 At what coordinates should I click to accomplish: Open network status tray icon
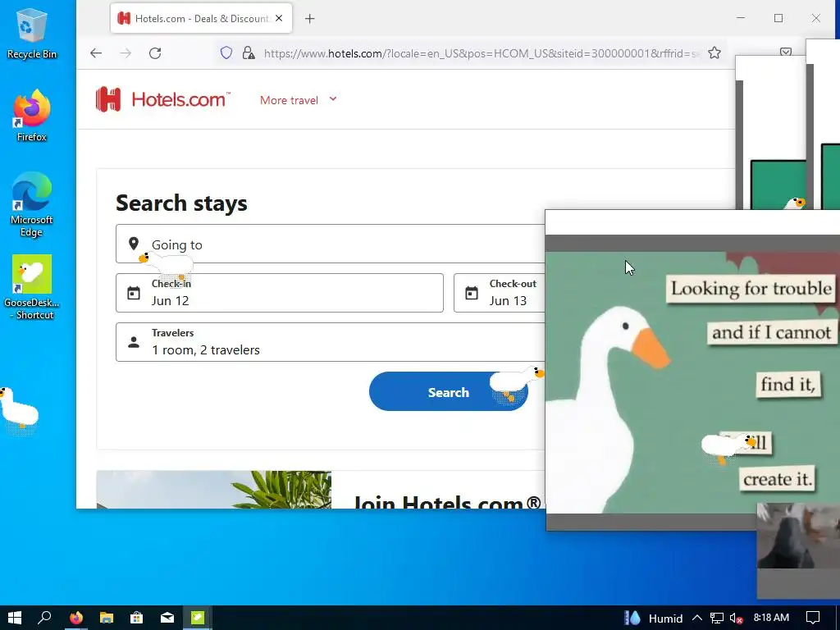717,619
